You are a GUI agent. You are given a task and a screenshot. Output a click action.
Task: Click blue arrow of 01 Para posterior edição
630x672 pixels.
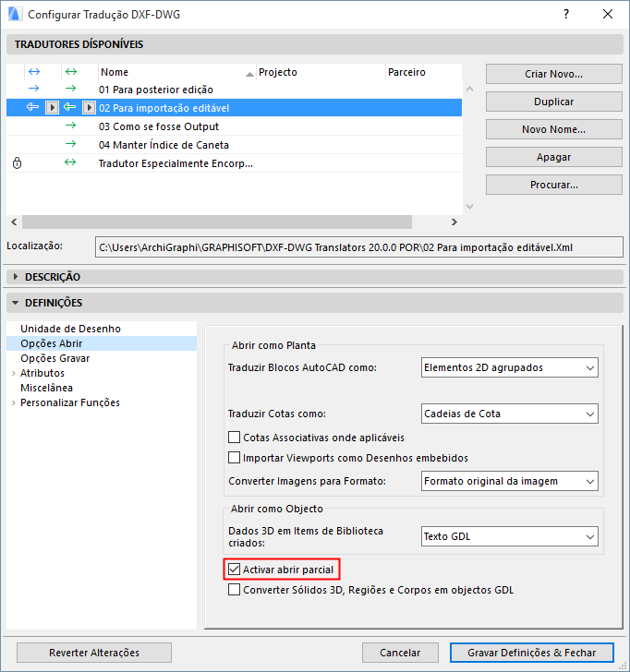click(x=34, y=89)
